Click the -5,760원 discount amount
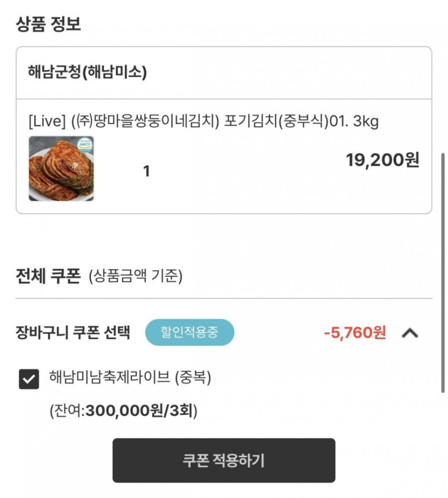Image resolution: width=448 pixels, height=498 pixels. pos(355,333)
